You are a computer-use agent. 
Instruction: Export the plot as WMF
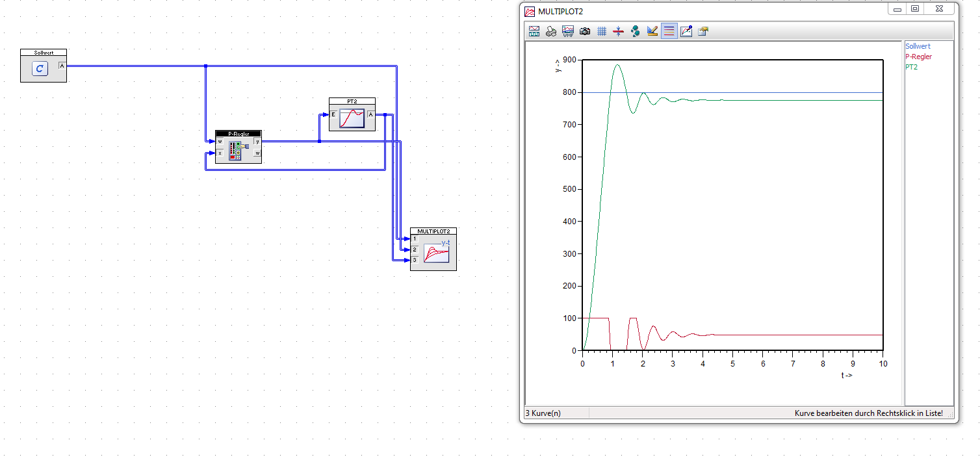tap(568, 31)
